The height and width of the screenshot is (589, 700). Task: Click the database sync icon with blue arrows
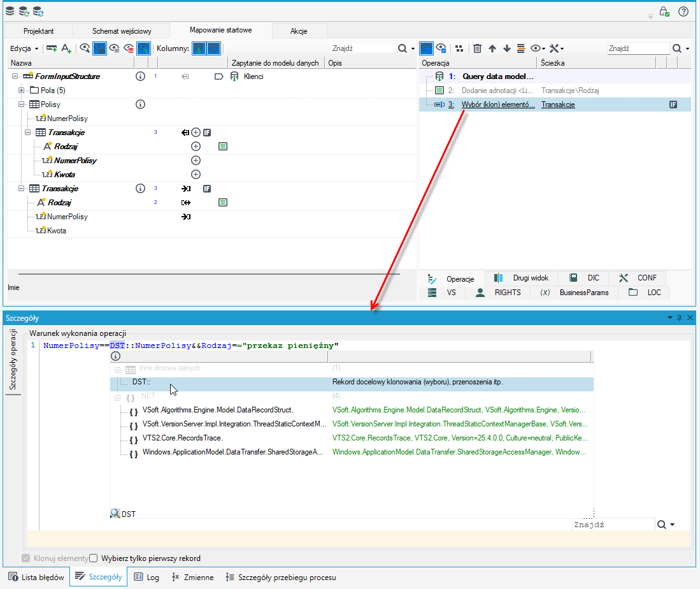coord(38,11)
